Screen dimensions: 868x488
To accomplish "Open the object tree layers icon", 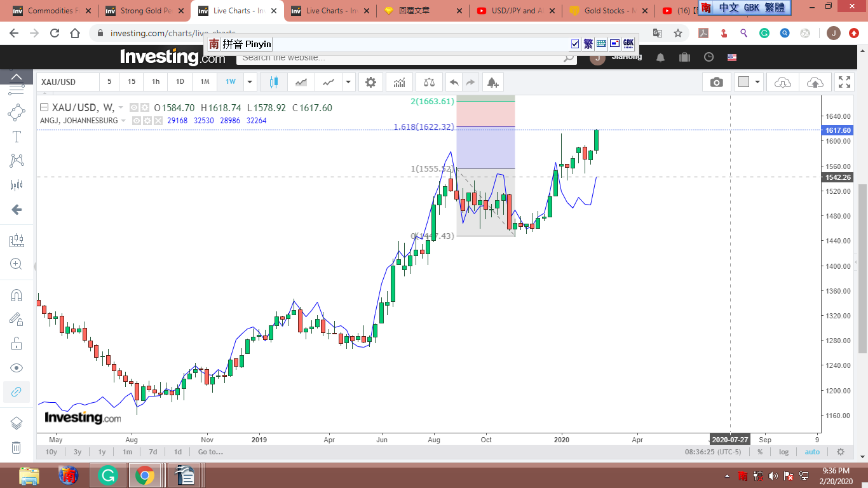I will coord(17,423).
